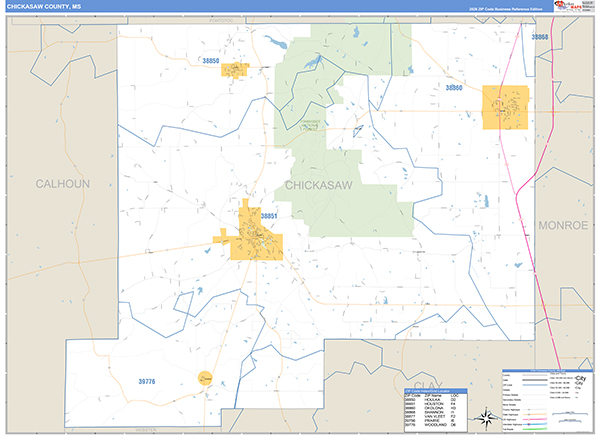
Task: Click the 'CHICKASAW COUNTY, MS' map title
Action: coord(44,7)
